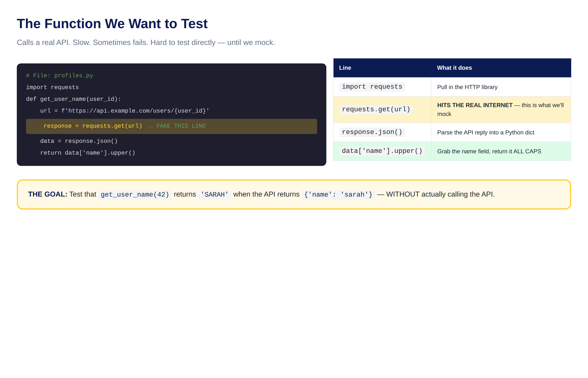The image size is (588, 378).
Task: Click the slide title "The Function We Want to Test"
Action: (x=112, y=24)
